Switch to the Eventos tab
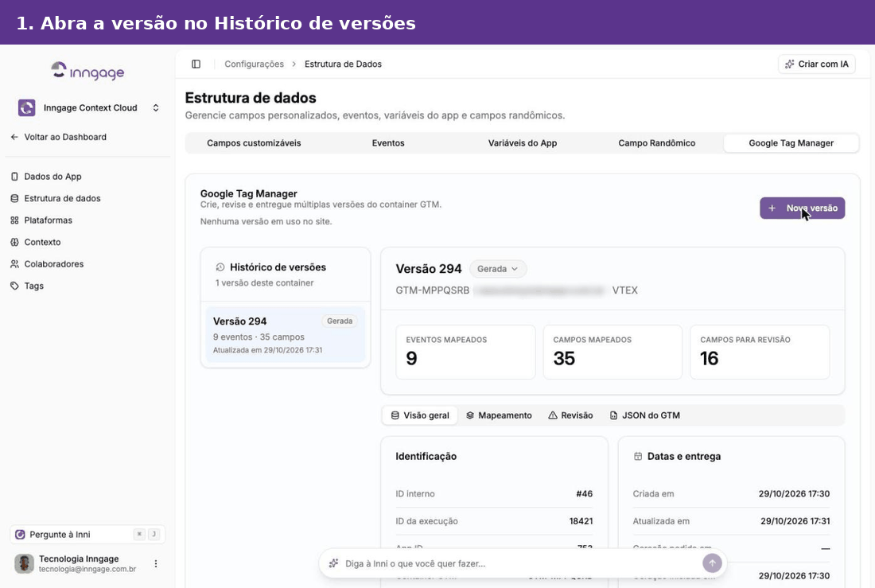This screenshot has height=588, width=875. point(388,143)
